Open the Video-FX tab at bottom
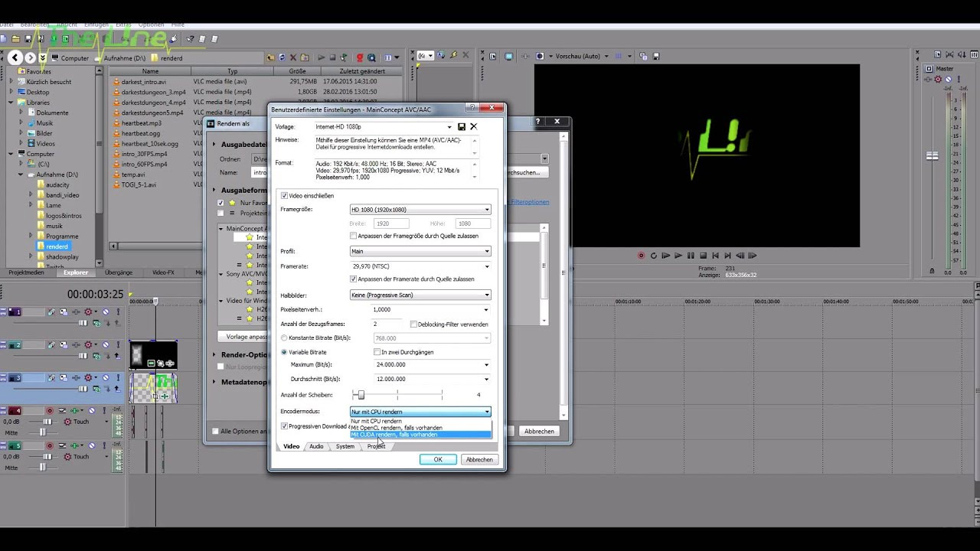The image size is (980, 551). pyautogui.click(x=163, y=272)
